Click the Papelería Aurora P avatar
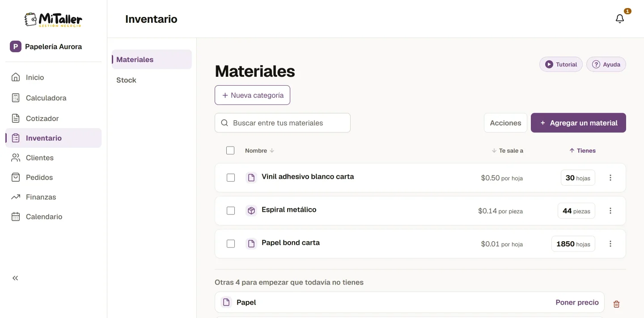 pyautogui.click(x=16, y=46)
